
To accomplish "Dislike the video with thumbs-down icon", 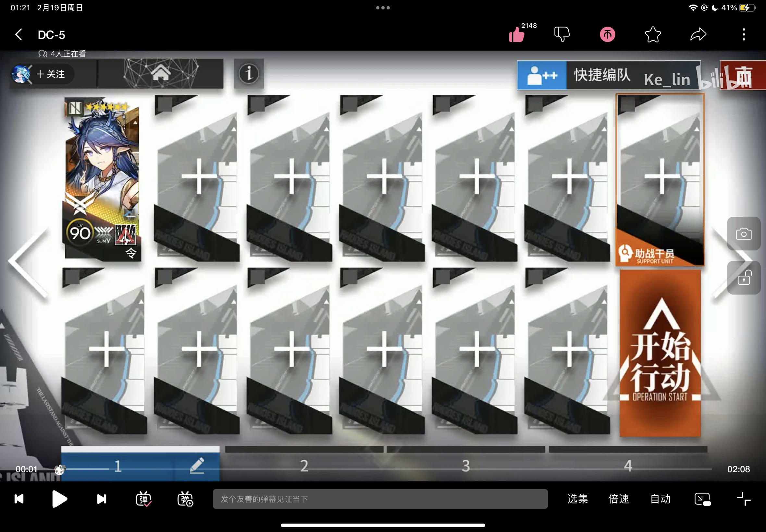I will point(562,34).
